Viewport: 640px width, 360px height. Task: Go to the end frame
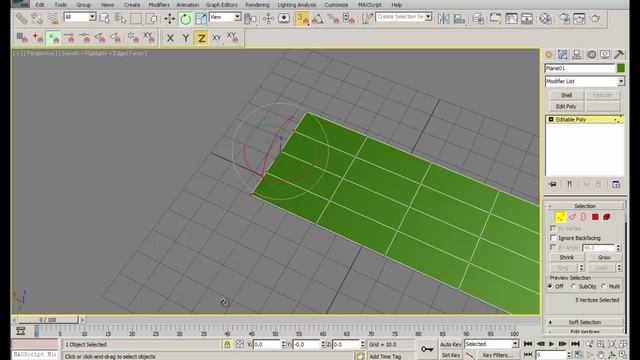point(575,344)
